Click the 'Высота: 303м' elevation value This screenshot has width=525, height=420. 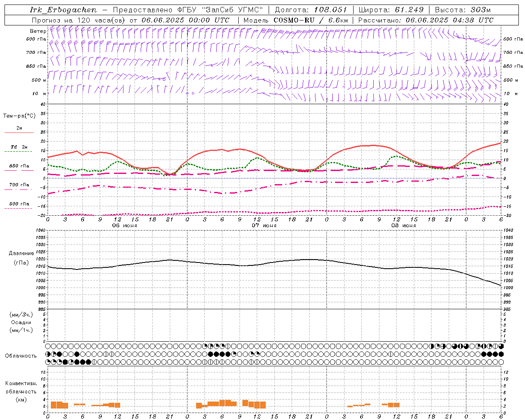tap(462, 10)
